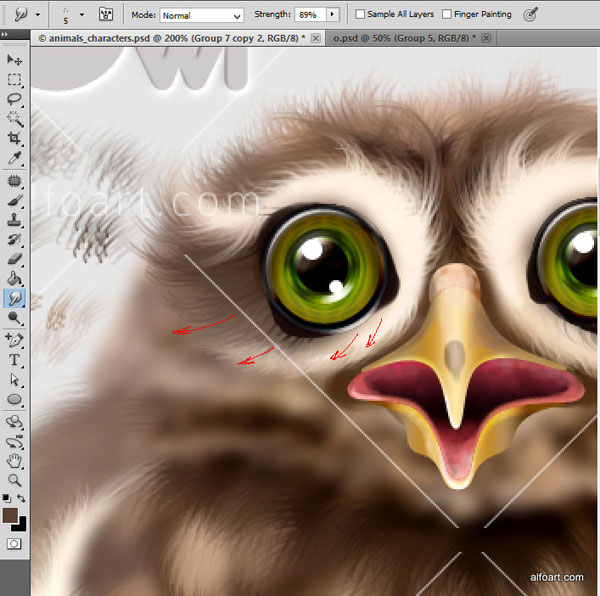Close the o.psd tab
The height and width of the screenshot is (596, 600).
pos(486,38)
